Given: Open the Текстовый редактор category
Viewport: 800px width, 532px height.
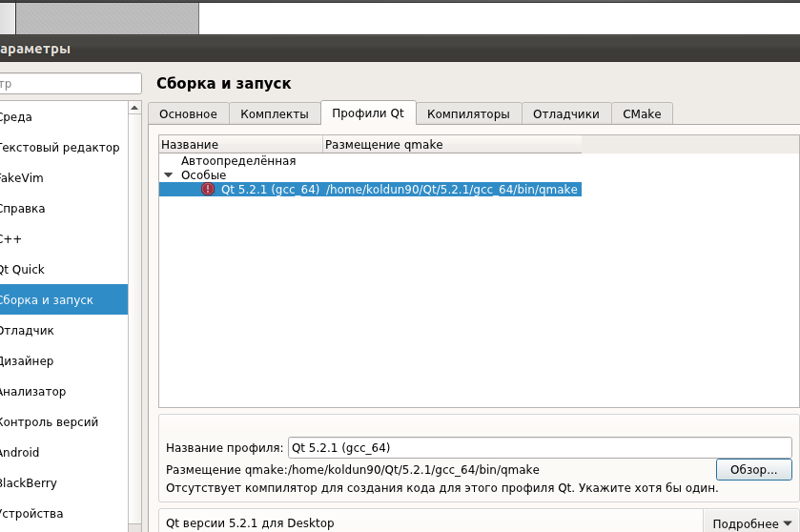Looking at the screenshot, I should point(63,148).
